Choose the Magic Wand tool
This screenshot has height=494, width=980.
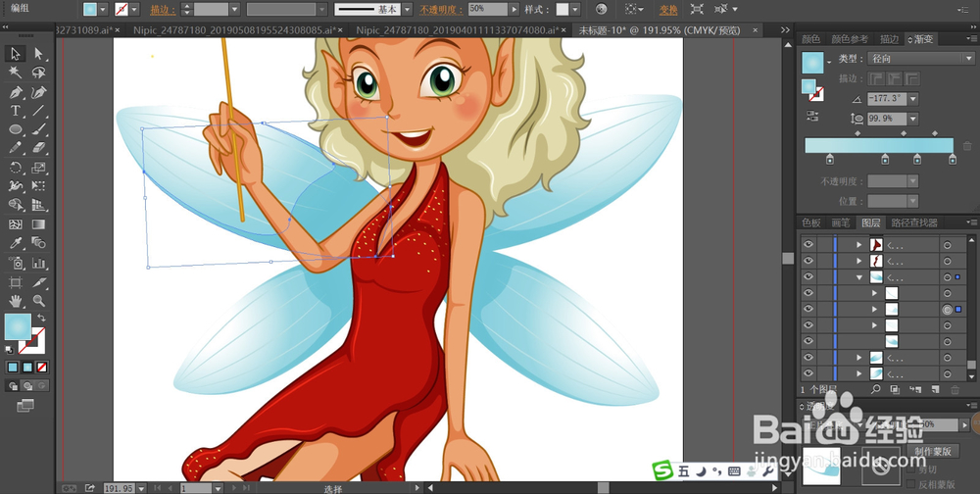[16, 73]
